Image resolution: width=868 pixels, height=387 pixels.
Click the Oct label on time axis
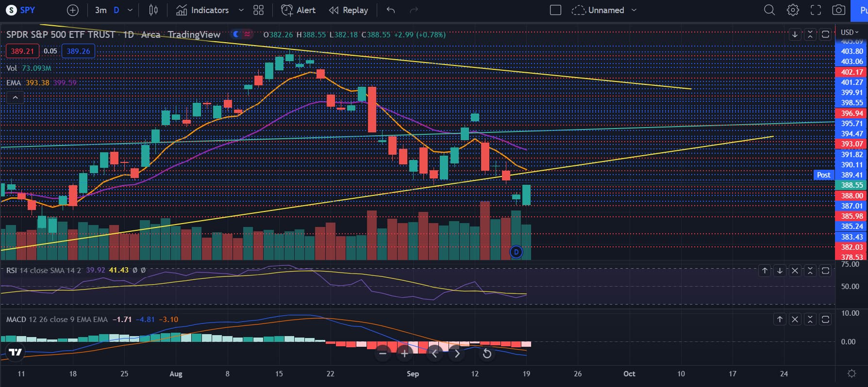[629, 373]
